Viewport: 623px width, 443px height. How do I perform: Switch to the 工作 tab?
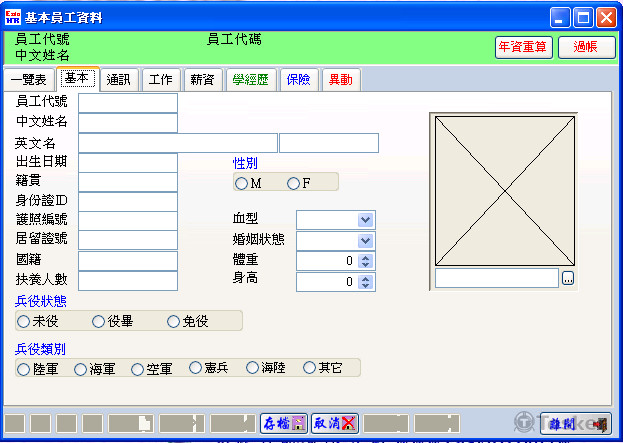(x=161, y=80)
